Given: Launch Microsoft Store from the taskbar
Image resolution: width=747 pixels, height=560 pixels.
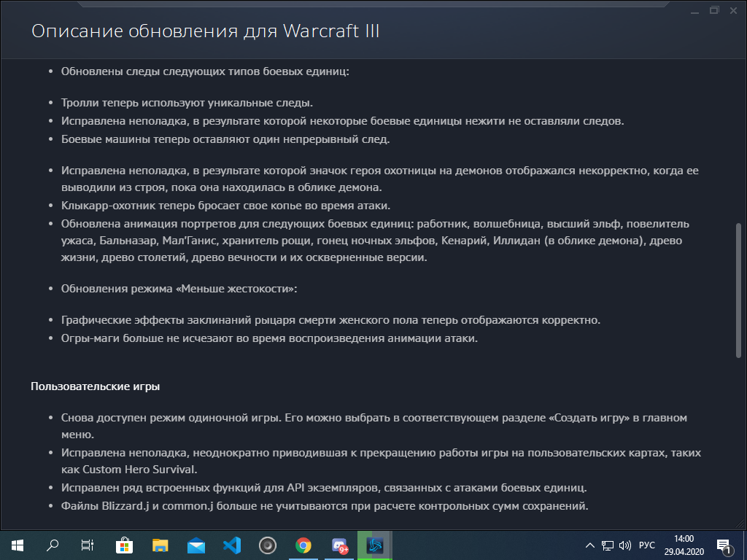Looking at the screenshot, I should click(x=124, y=545).
